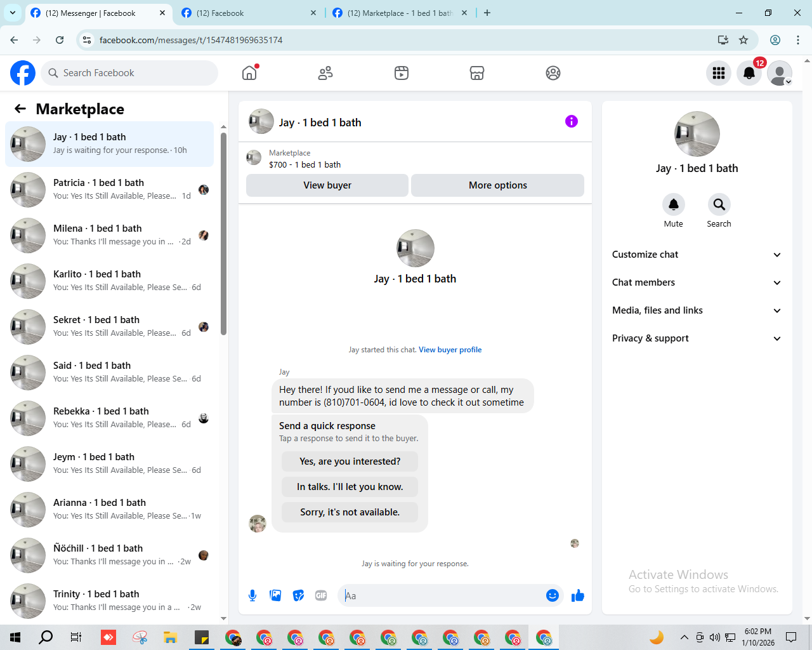Click the back arrow next to Marketplace
Screen dimensions: 812x650
point(20,109)
